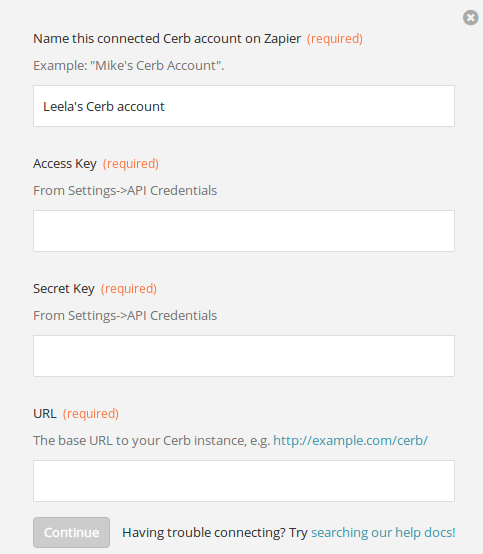The height and width of the screenshot is (554, 483).
Task: Open the searching our help docs link
Action: pyautogui.click(x=383, y=532)
